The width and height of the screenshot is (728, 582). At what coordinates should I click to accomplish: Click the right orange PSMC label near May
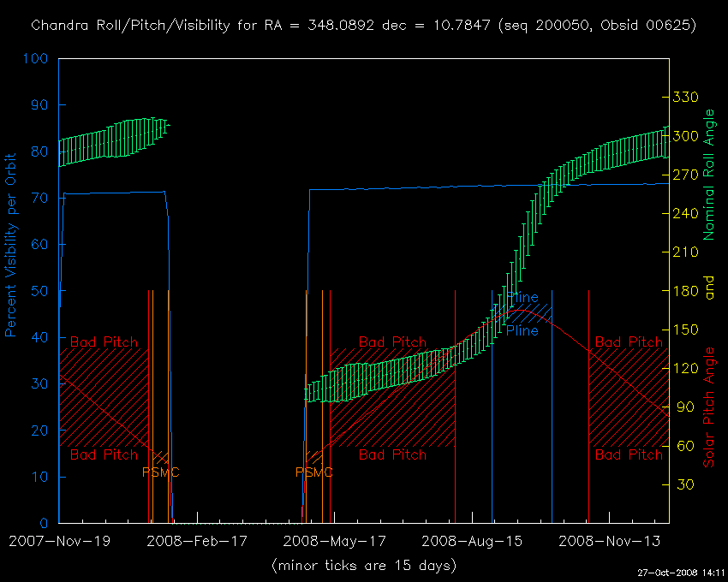pyautogui.click(x=314, y=472)
